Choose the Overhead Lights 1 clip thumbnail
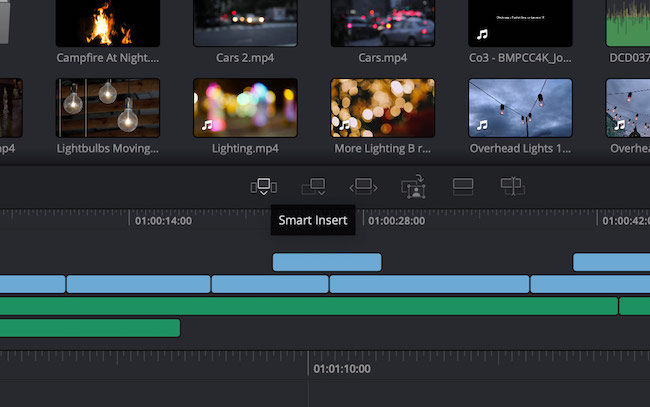Screen dimensions: 650x407 click(x=520, y=107)
